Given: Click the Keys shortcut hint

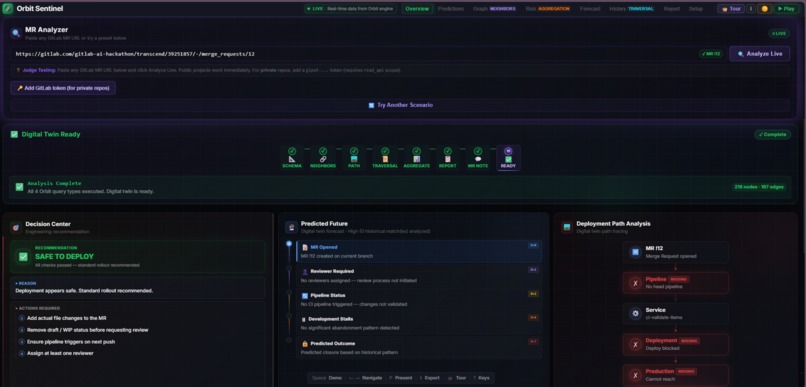Looking at the screenshot, I should pos(481,378).
